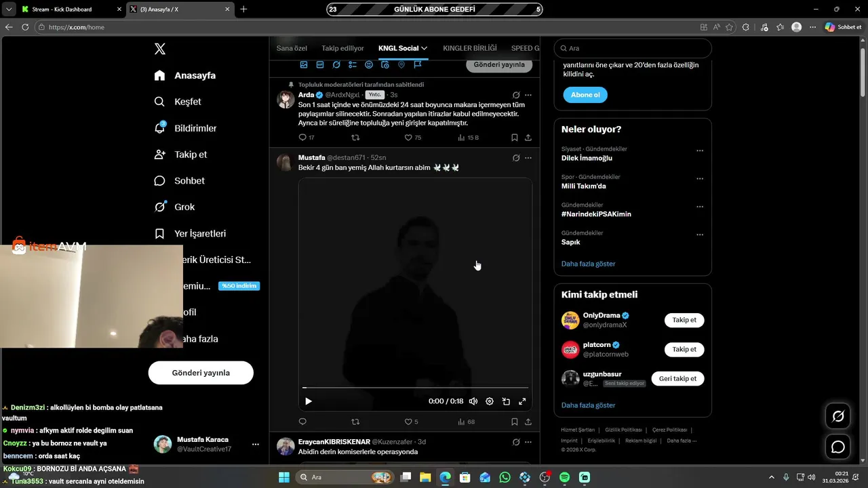Image resolution: width=868 pixels, height=488 pixels.
Task: Open account menu dots beside Mustafa Karaca
Action: (256, 445)
